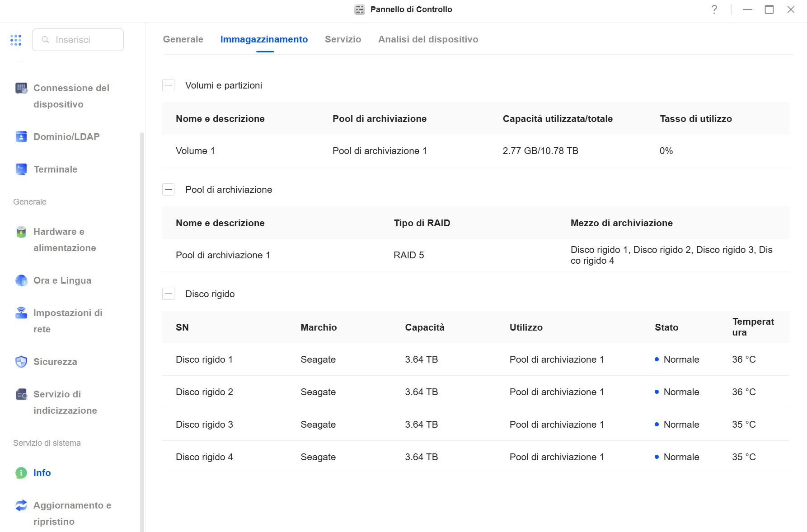
Task: Open the help question mark icon
Action: [714, 9]
